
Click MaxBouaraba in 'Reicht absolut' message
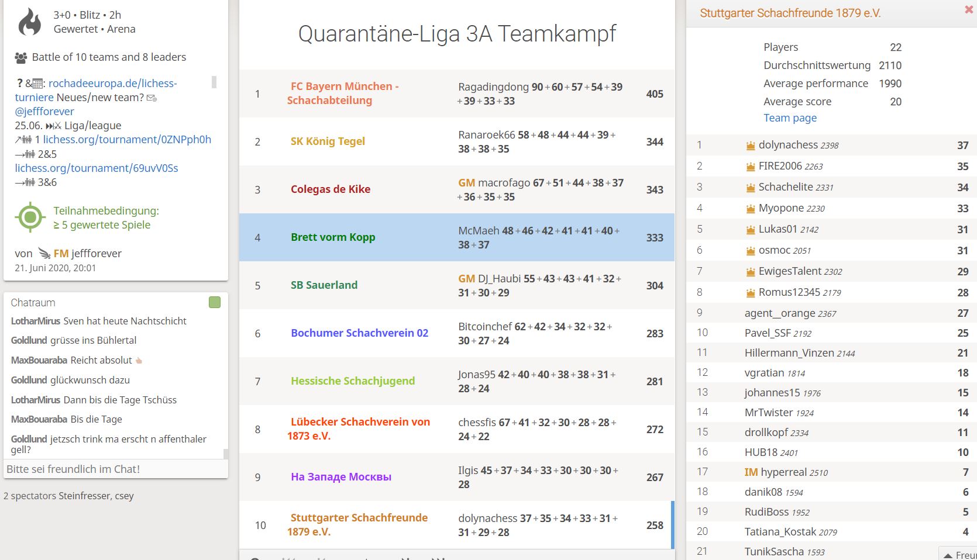pyautogui.click(x=39, y=360)
